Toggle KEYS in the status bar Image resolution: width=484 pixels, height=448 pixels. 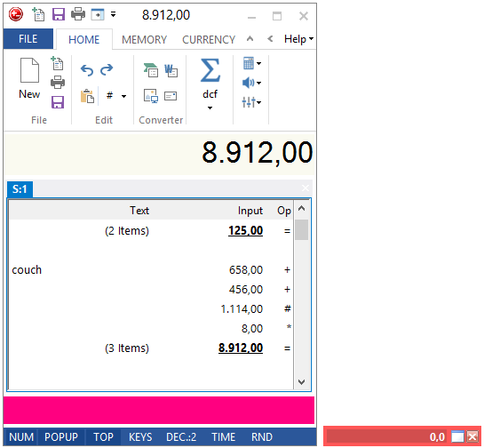click(x=140, y=436)
